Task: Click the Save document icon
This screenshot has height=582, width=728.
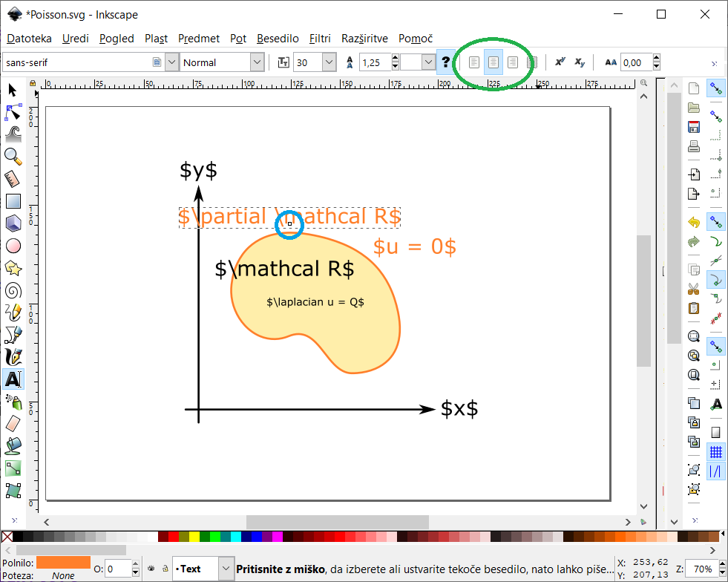Action: pyautogui.click(x=694, y=127)
